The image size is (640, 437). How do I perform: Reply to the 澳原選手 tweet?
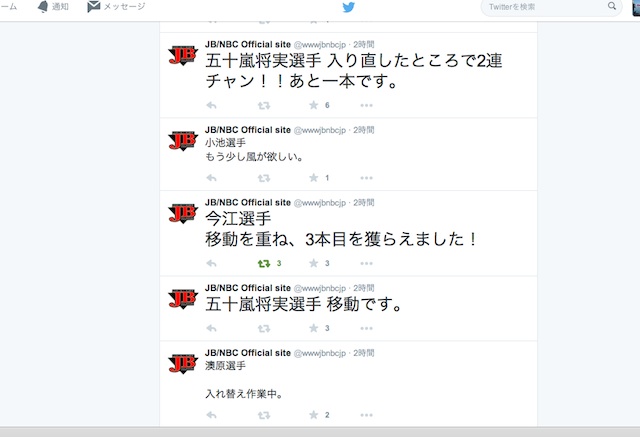pyautogui.click(x=211, y=415)
